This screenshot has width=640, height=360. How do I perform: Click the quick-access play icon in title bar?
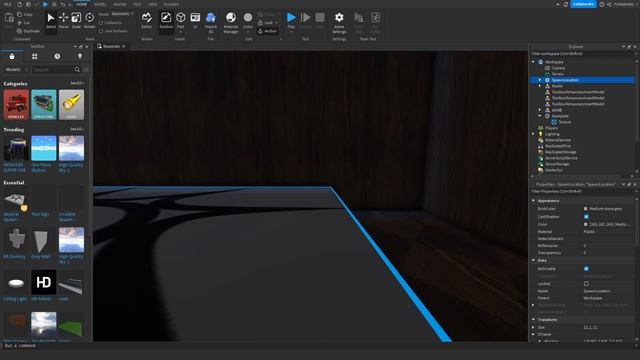(45, 4)
